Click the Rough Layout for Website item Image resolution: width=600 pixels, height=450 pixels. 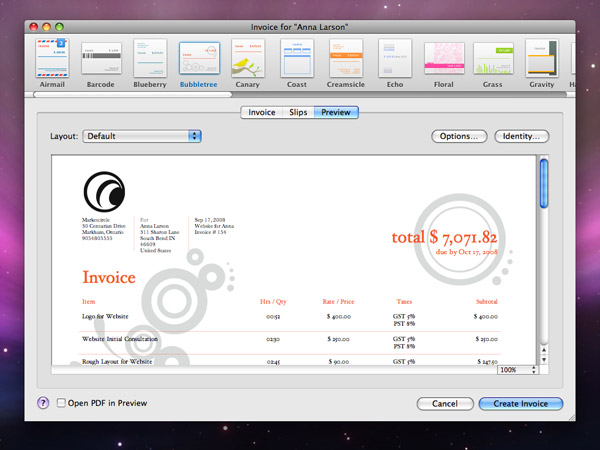pos(117,361)
